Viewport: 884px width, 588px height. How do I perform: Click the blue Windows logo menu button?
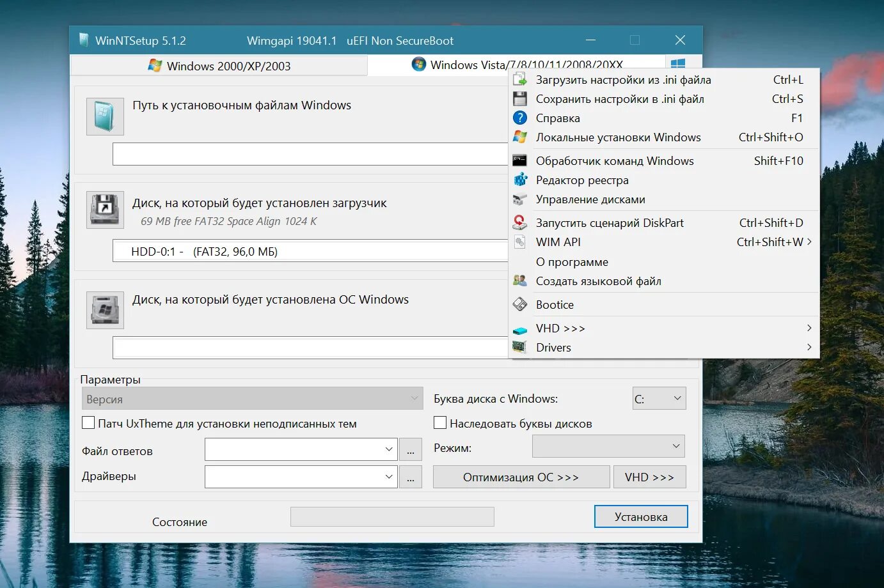(679, 63)
